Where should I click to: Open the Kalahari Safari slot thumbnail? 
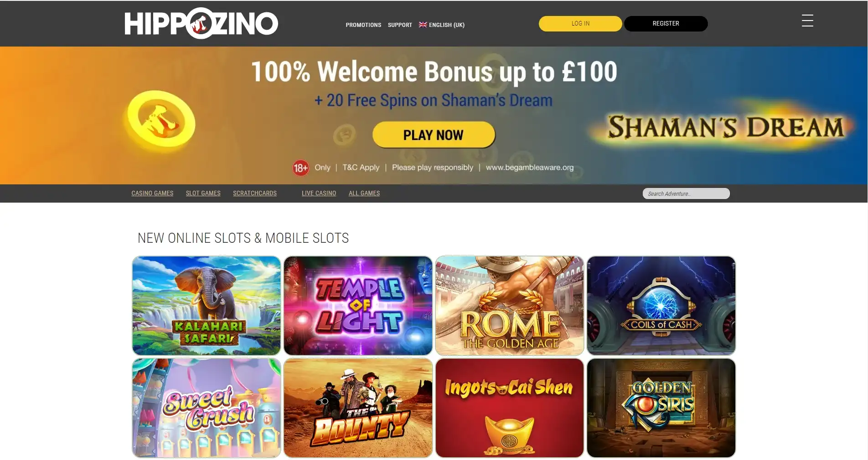click(207, 305)
